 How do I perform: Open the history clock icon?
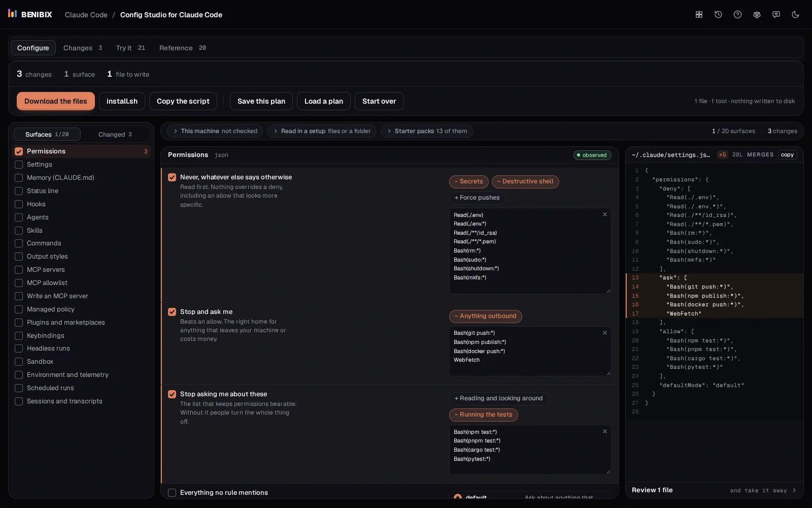718,15
